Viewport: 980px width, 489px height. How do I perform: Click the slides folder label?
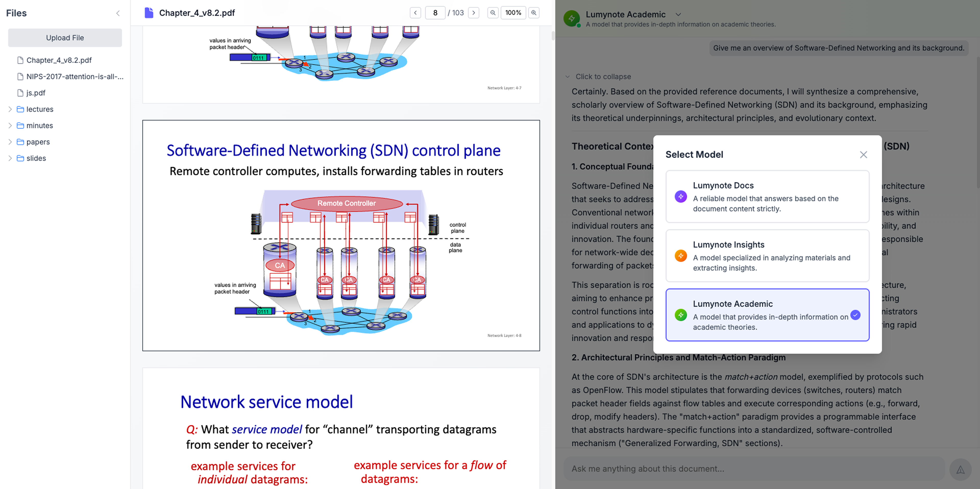coord(36,158)
